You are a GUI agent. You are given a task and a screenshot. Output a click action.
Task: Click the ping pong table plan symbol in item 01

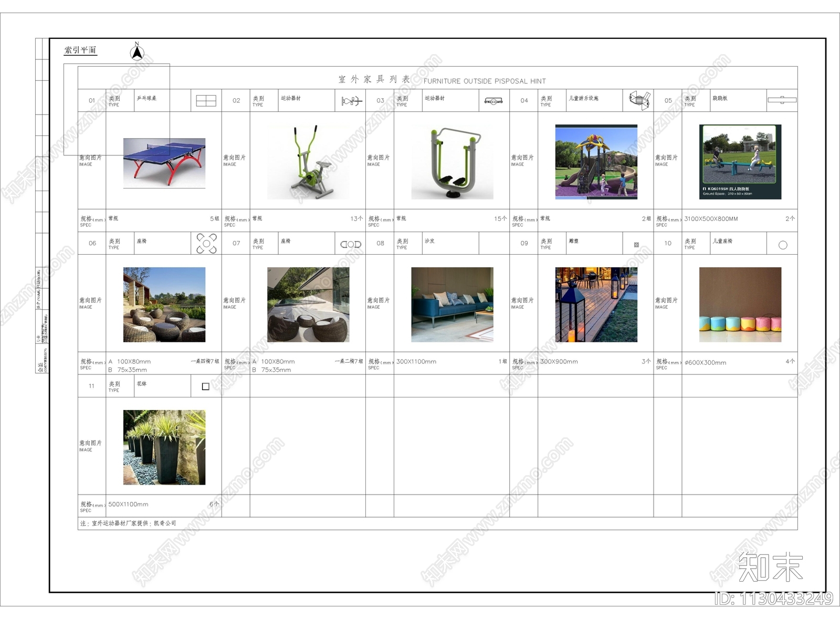tap(206, 101)
